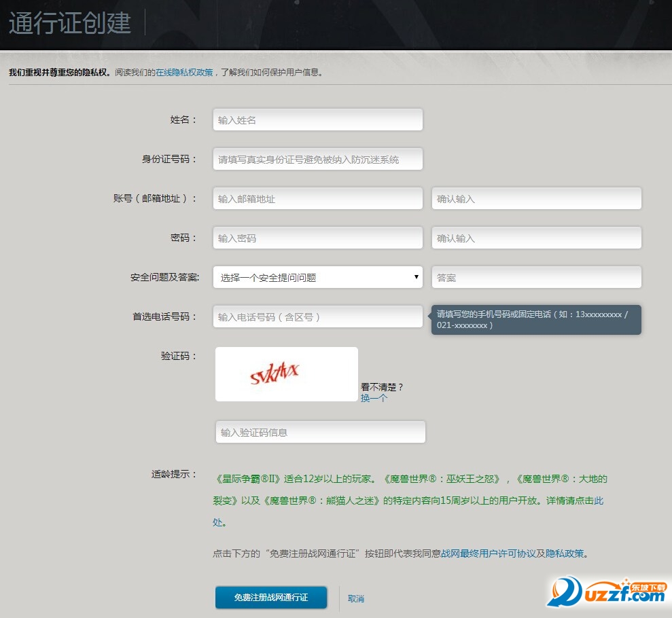Focus the 输入密码 password field
This screenshot has height=618, width=672.
(317, 238)
